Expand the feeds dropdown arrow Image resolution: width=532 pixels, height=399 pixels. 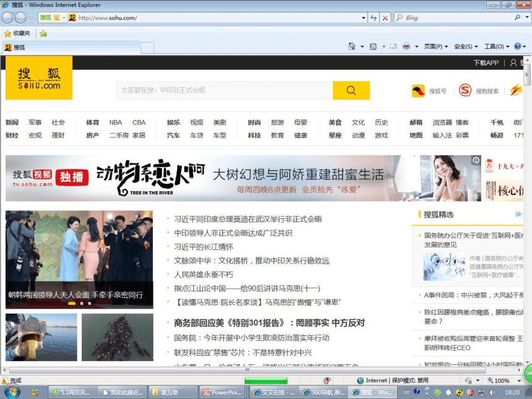click(x=384, y=46)
